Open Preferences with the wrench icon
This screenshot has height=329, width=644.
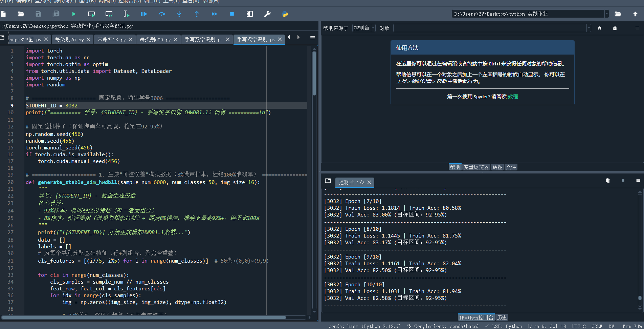click(x=267, y=14)
